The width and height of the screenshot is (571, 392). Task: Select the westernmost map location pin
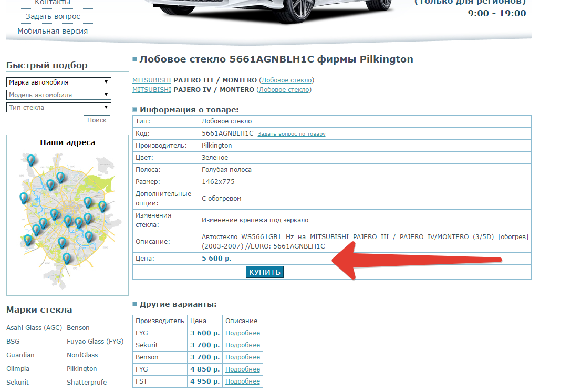pyautogui.click(x=24, y=197)
